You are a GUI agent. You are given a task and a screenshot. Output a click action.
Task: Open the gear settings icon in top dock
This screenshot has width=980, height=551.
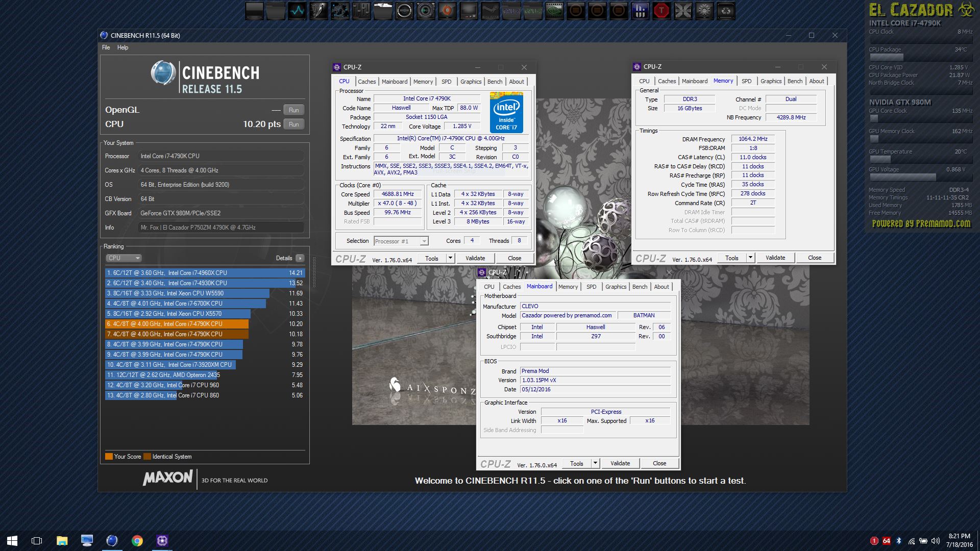(x=704, y=10)
